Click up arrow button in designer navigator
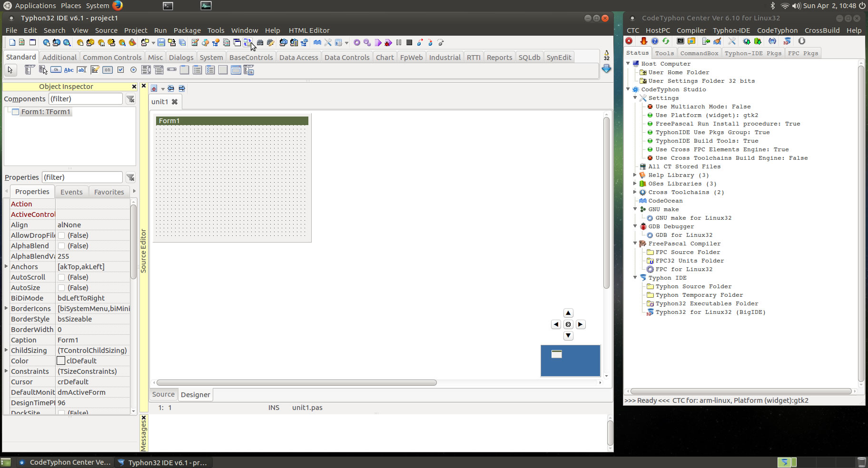 pos(568,313)
